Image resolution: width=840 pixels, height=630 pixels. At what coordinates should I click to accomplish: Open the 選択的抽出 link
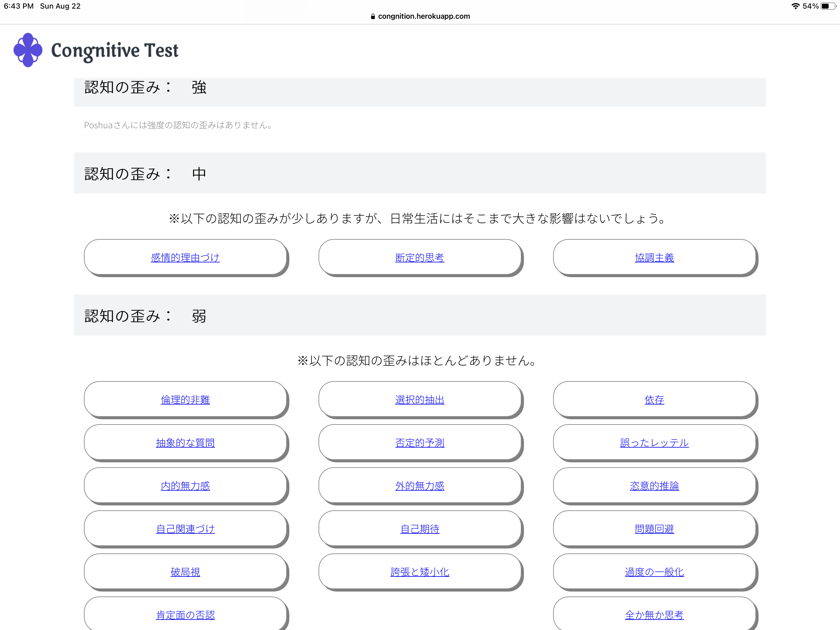click(420, 400)
